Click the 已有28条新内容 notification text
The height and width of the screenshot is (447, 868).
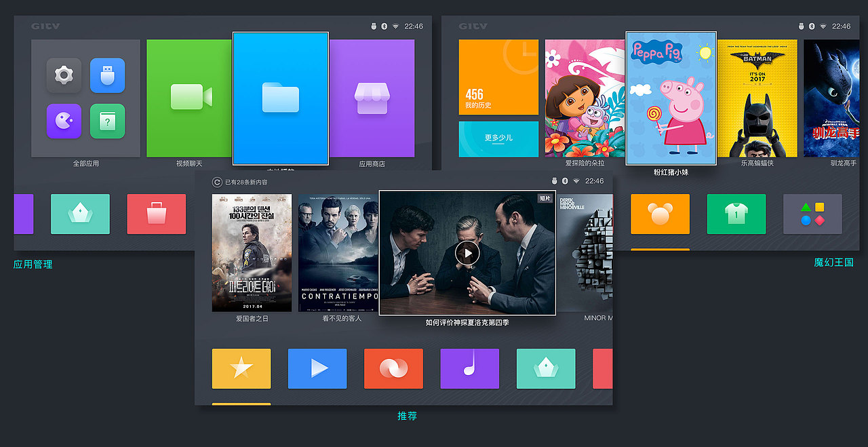tap(246, 182)
